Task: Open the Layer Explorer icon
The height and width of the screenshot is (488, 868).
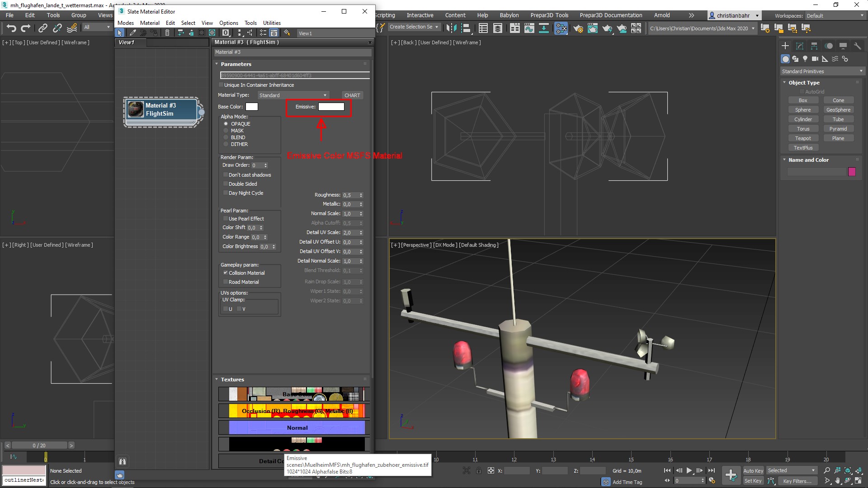Action: (498, 28)
